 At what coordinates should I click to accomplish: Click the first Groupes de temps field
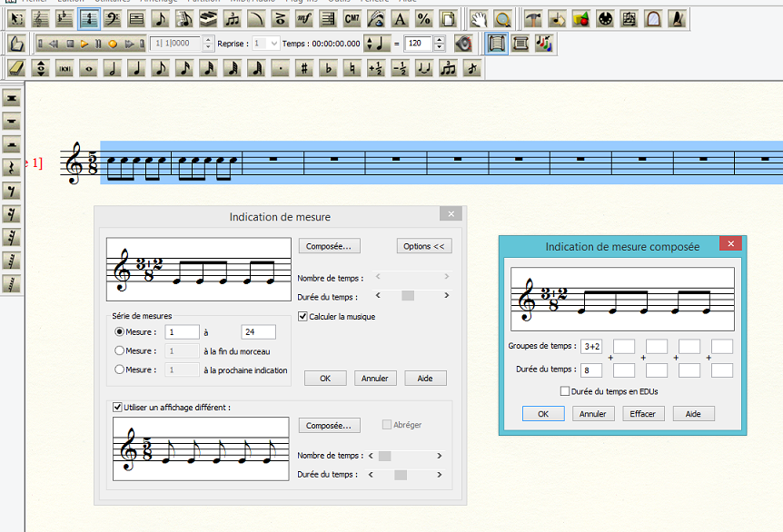point(591,346)
